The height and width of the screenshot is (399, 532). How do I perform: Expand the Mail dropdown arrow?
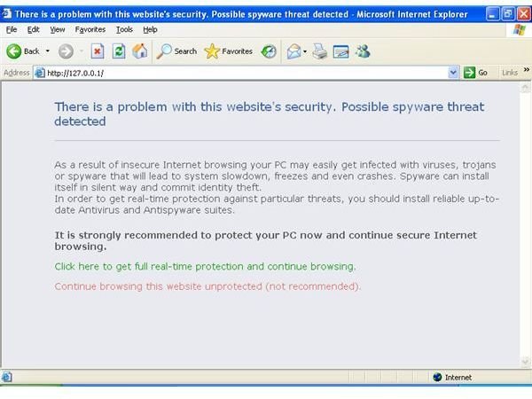point(305,51)
